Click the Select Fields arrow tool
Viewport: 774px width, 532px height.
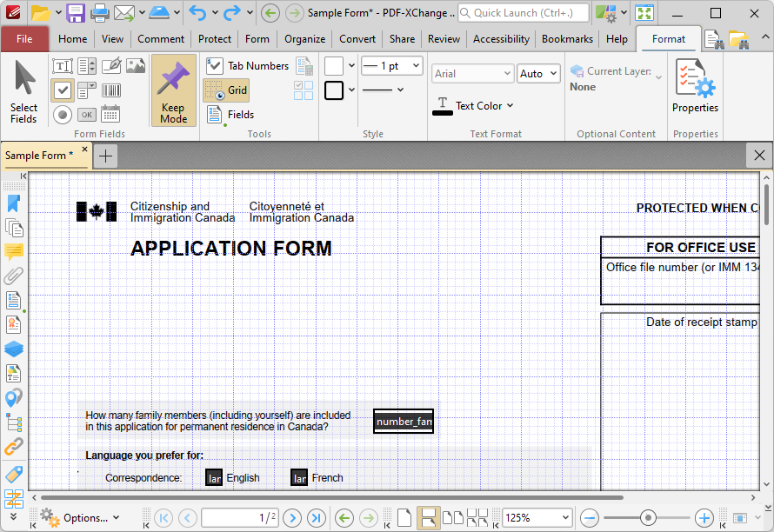coord(23,91)
